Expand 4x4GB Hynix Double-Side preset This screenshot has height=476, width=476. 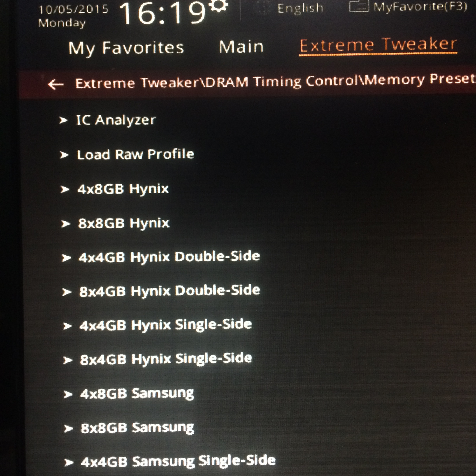[x=169, y=257]
